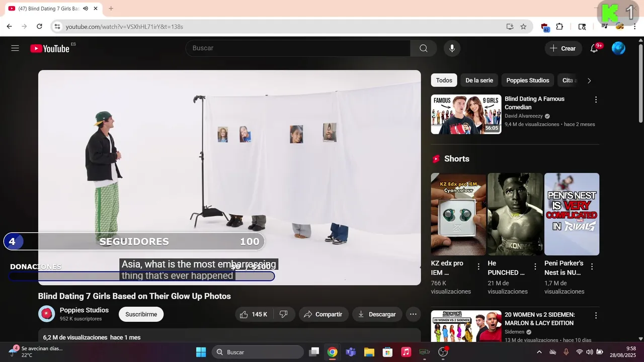Mute the tab using the speaker icon
Image resolution: width=644 pixels, height=362 pixels.
tap(86, 9)
